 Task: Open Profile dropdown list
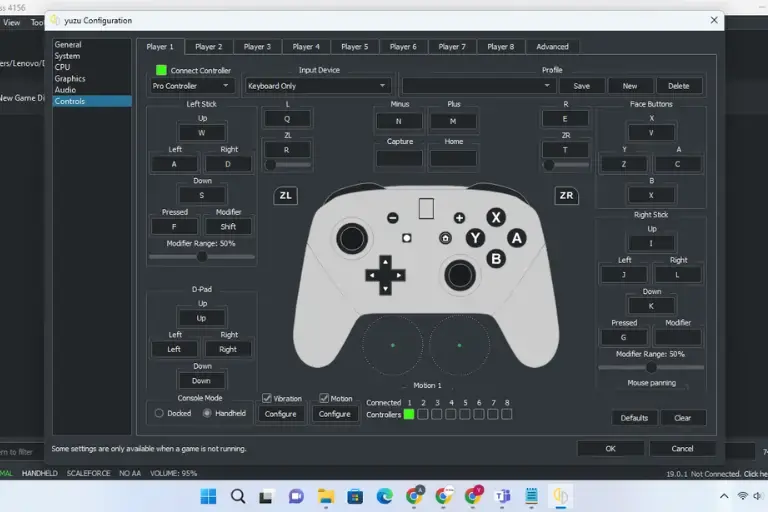point(478,86)
